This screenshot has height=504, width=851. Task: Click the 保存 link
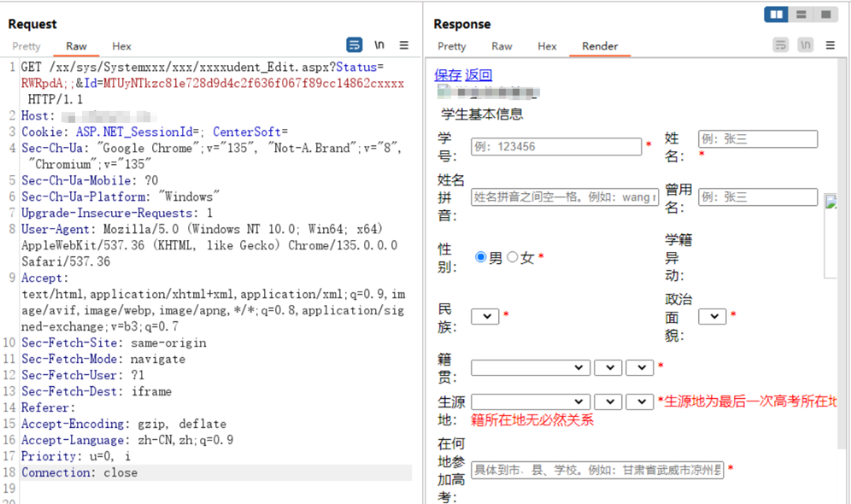(448, 75)
